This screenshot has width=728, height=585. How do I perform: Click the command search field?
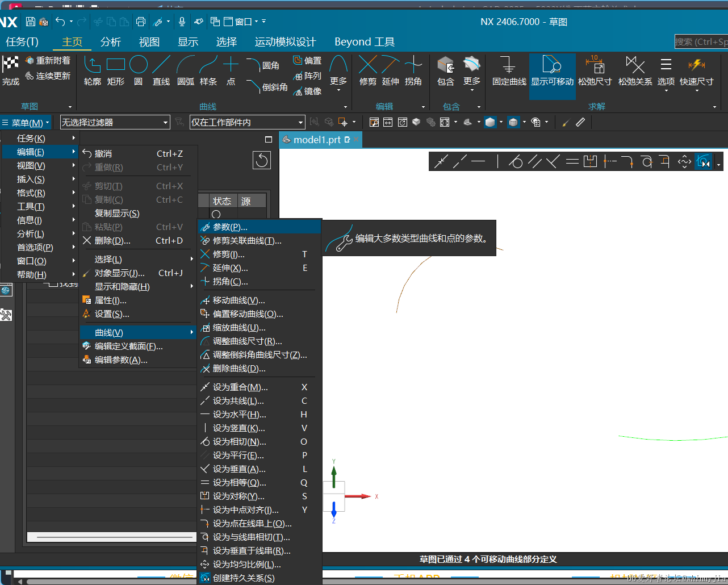701,41
